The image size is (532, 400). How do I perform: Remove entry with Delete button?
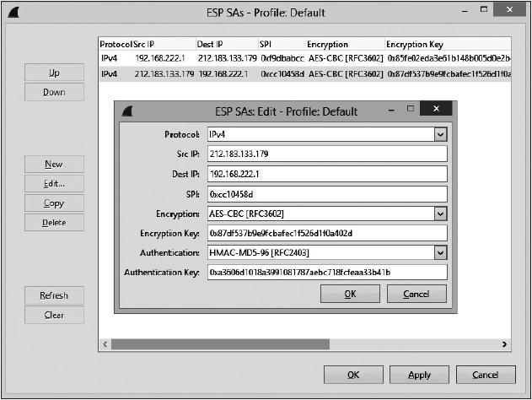[x=54, y=223]
